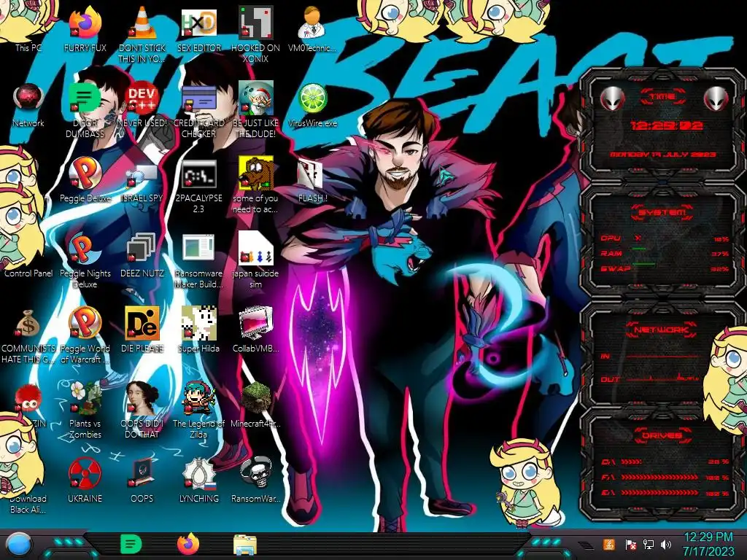Click the red clock readout in TIME gadget

tap(667, 125)
